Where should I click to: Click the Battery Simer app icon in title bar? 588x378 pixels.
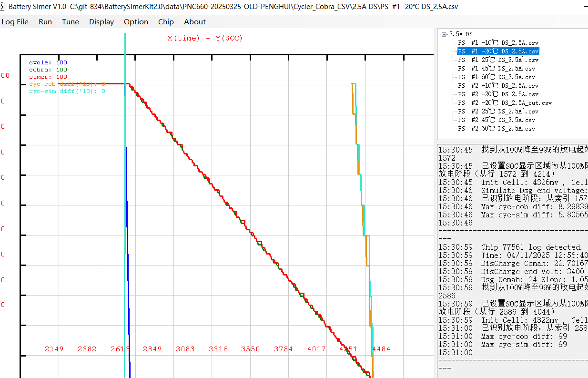click(x=2, y=7)
